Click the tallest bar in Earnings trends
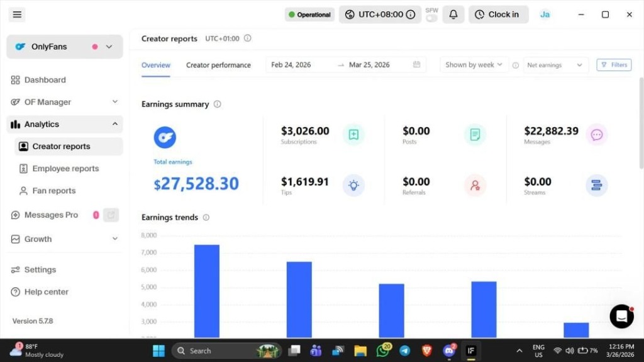Screen dimensions: 644x362 coord(206,291)
